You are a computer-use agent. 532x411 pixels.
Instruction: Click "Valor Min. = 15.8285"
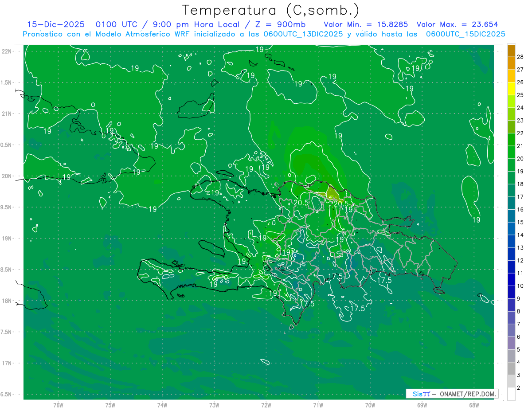(366, 25)
